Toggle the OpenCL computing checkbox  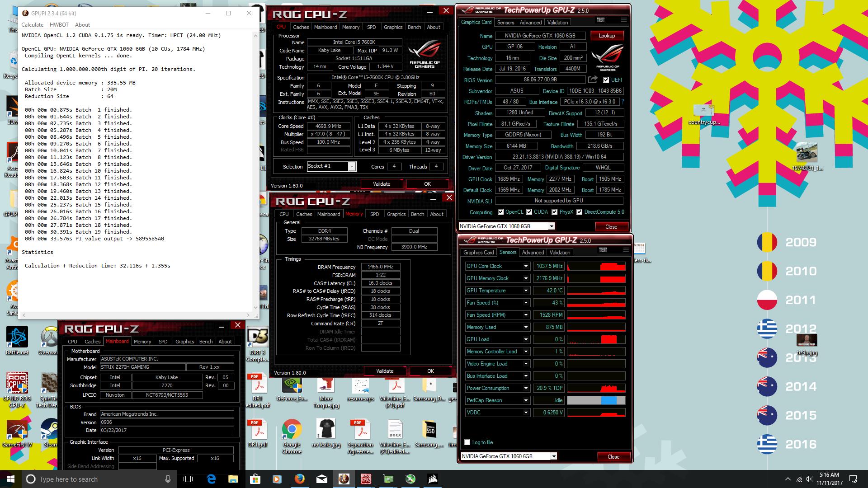pos(500,212)
